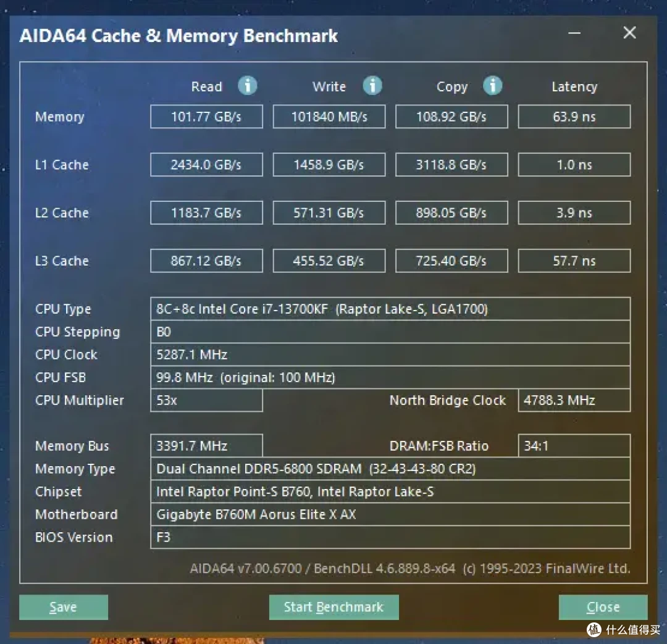Viewport: 667px width, 644px height.
Task: Select the Memory Latency value 63.9 ns
Action: point(574,117)
